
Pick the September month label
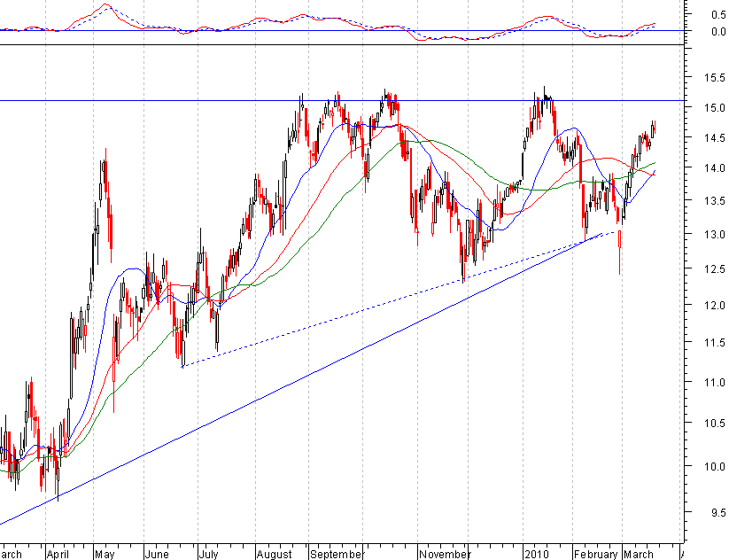[336, 554]
